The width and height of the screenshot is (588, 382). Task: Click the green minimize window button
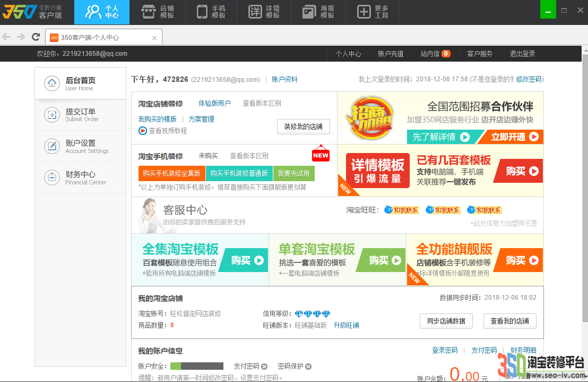(x=548, y=10)
